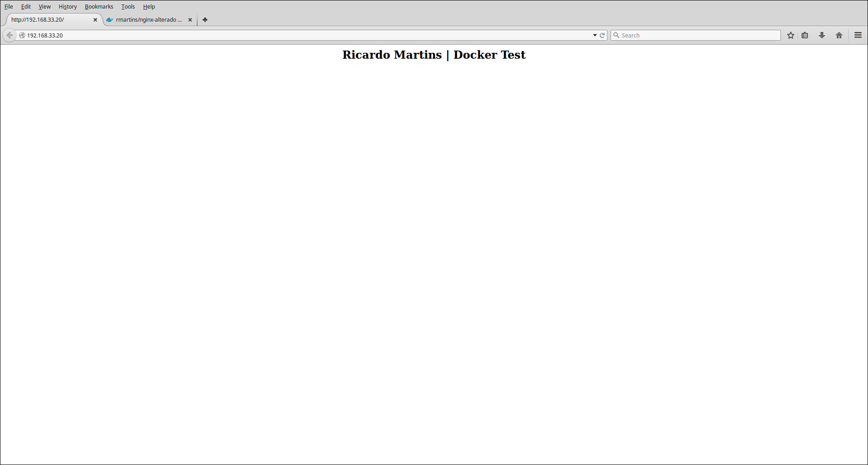Open the Bookmarks menu
The image size is (868, 465).
point(99,6)
